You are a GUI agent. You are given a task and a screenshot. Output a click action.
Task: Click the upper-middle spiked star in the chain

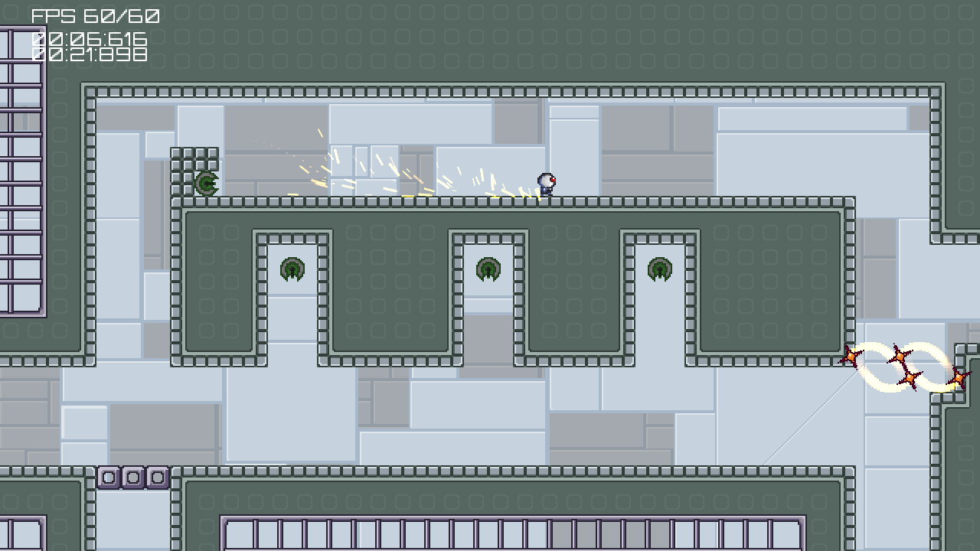click(x=899, y=356)
